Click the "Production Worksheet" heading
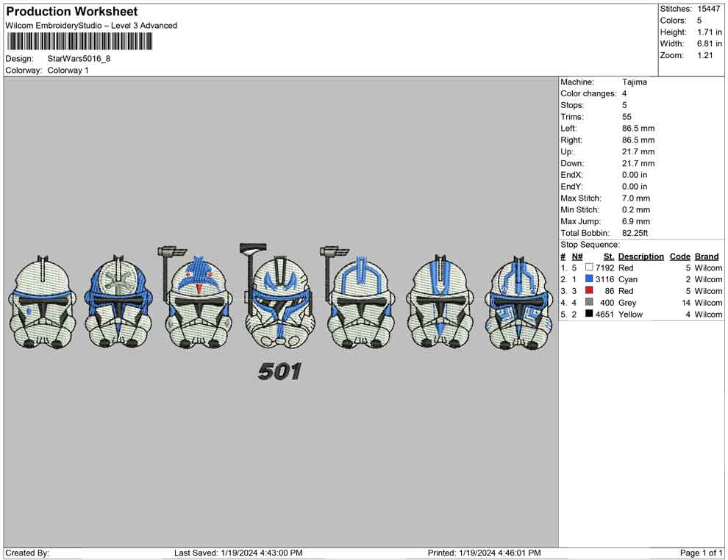This screenshot has height=560, width=728. pyautogui.click(x=72, y=12)
